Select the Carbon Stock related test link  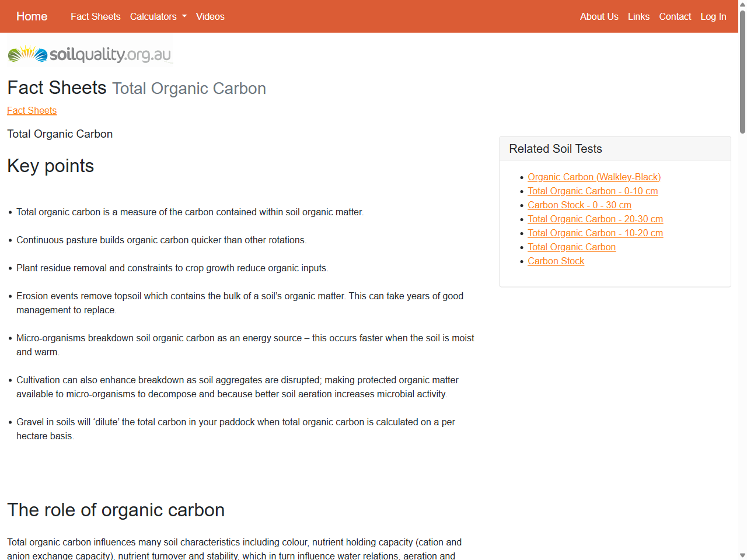[x=556, y=261]
